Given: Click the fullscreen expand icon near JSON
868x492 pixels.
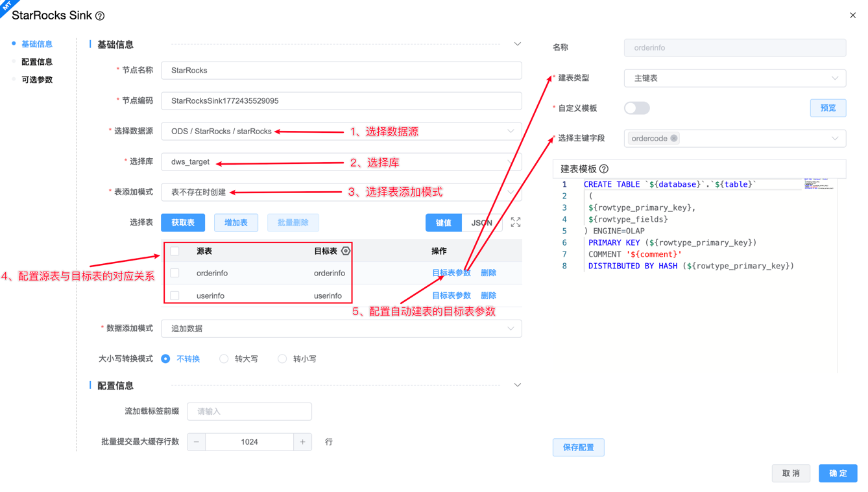Looking at the screenshot, I should click(515, 222).
